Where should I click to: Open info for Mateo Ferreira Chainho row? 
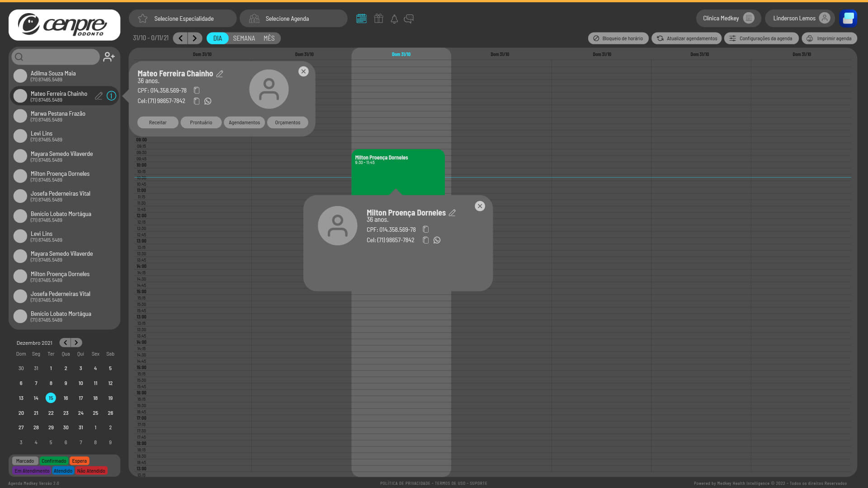tap(111, 96)
